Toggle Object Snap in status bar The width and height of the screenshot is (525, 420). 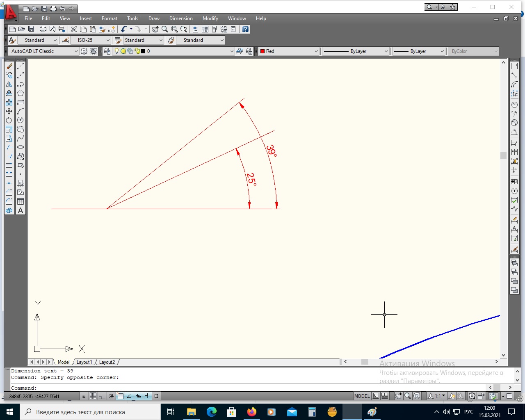coord(120,396)
